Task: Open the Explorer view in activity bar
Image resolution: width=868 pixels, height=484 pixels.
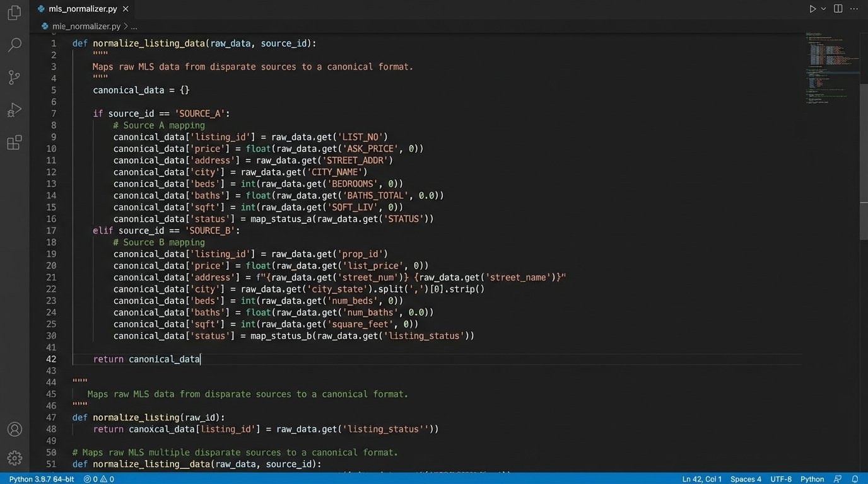Action: (x=14, y=13)
